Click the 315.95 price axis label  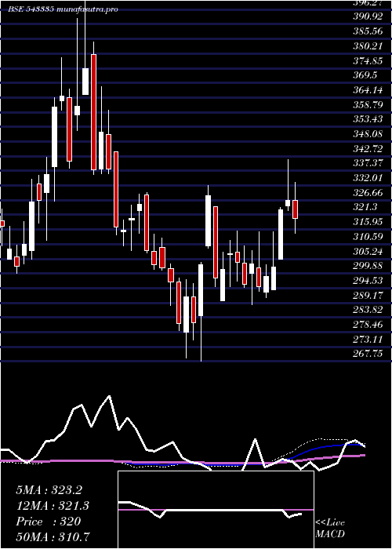click(x=368, y=222)
